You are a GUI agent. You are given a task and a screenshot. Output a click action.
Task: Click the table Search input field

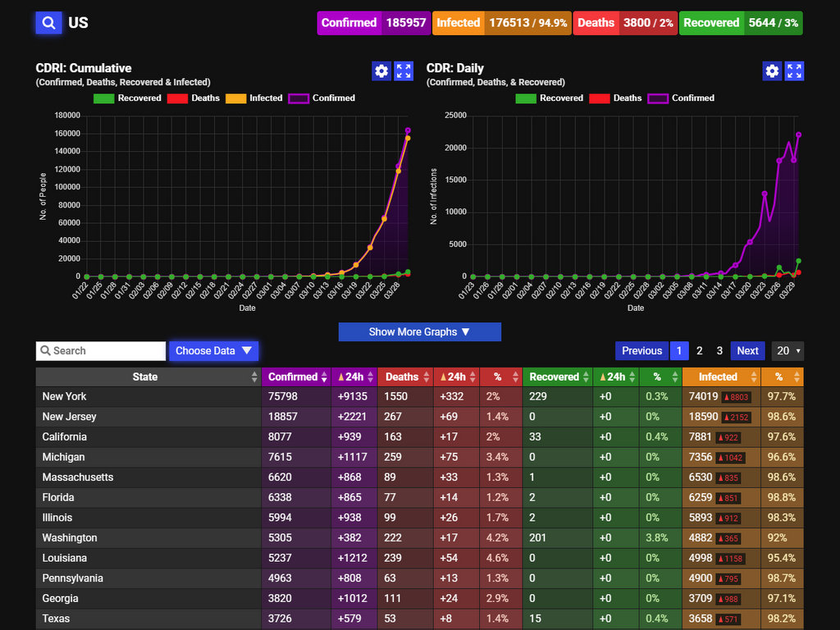101,351
